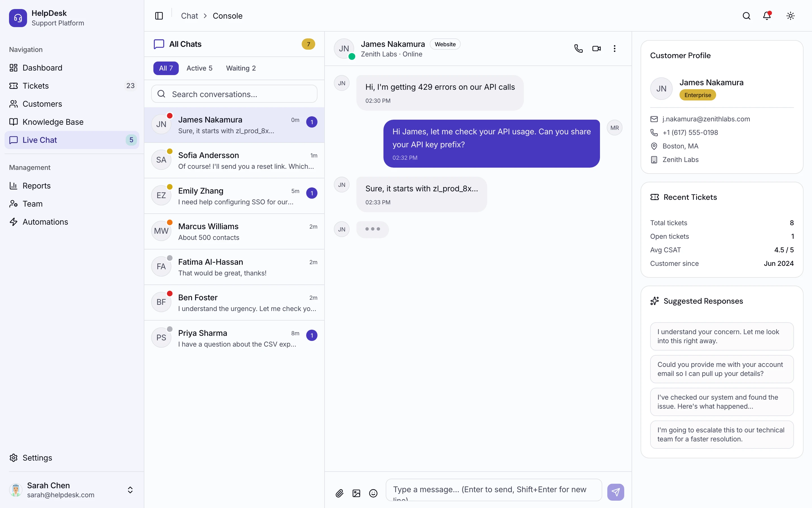Click the phone number +1 (617) 555-0198
The width and height of the screenshot is (812, 508).
(x=690, y=132)
